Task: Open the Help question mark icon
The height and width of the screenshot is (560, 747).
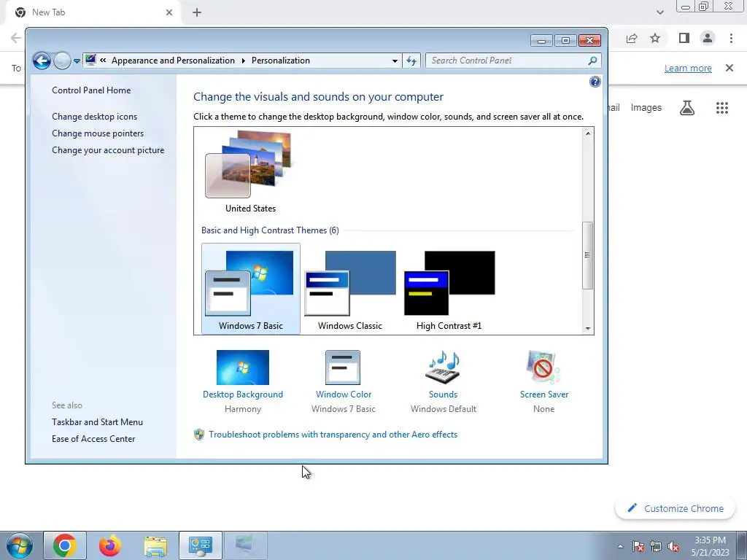Action: tap(595, 82)
